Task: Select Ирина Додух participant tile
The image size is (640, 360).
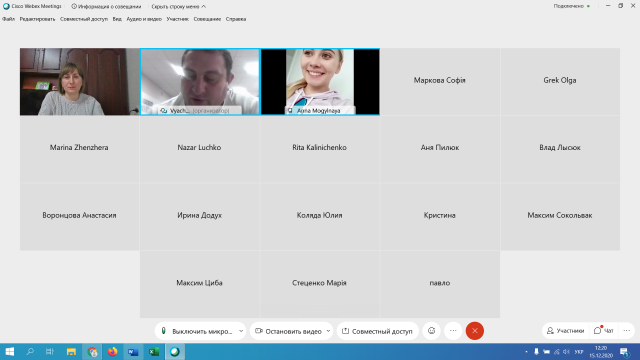Action: coord(200,217)
